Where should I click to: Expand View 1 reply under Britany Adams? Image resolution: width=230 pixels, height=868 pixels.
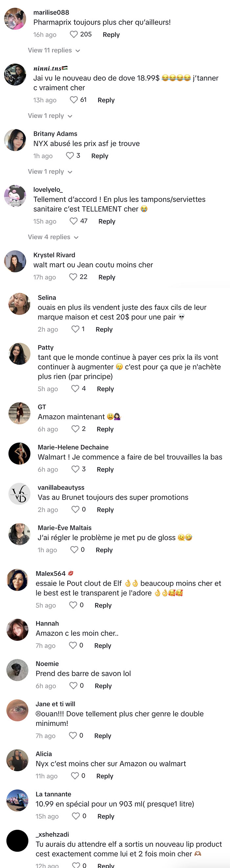[50, 171]
